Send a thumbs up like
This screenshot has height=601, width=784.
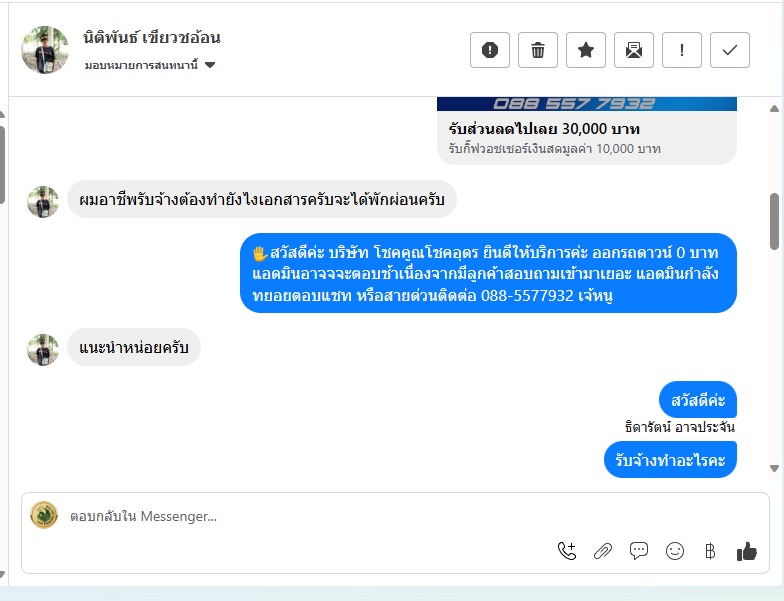[746, 551]
